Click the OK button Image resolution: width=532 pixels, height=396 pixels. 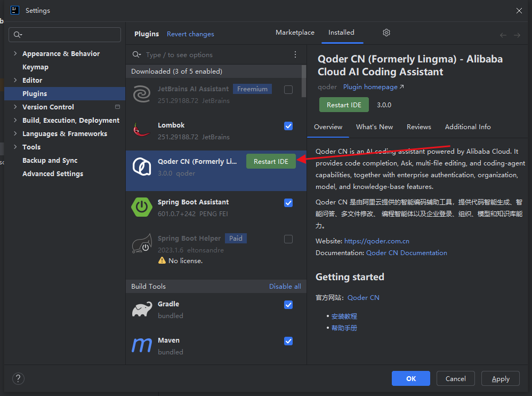411,378
